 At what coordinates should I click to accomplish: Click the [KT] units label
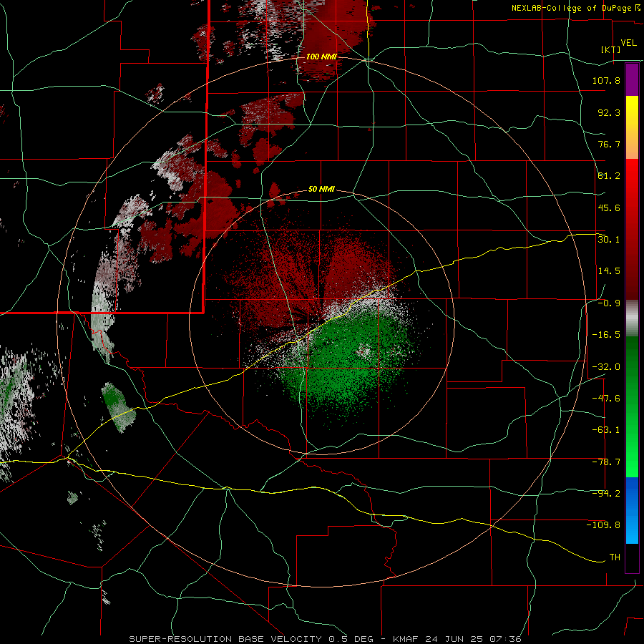[611, 49]
